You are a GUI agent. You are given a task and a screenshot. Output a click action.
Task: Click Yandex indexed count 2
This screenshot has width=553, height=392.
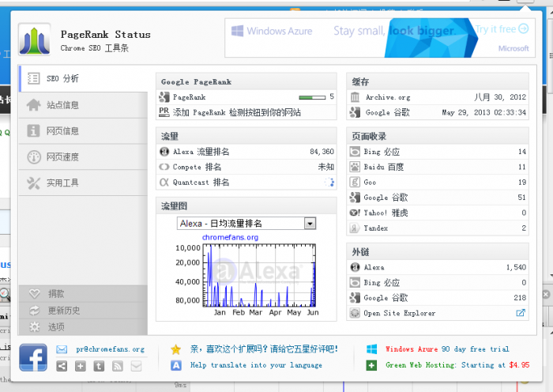[524, 228]
